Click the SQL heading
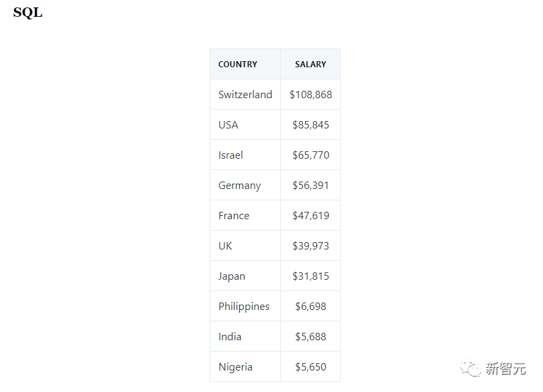The image size is (543, 392). click(28, 13)
